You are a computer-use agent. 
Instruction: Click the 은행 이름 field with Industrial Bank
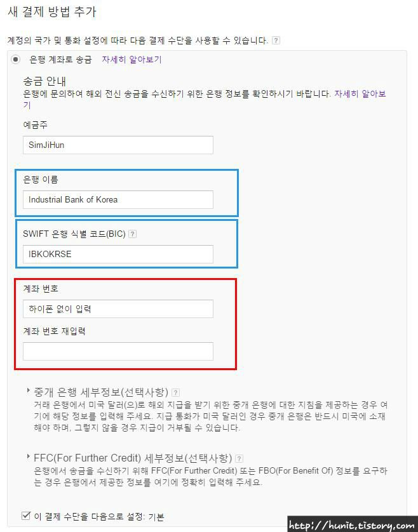tap(118, 199)
